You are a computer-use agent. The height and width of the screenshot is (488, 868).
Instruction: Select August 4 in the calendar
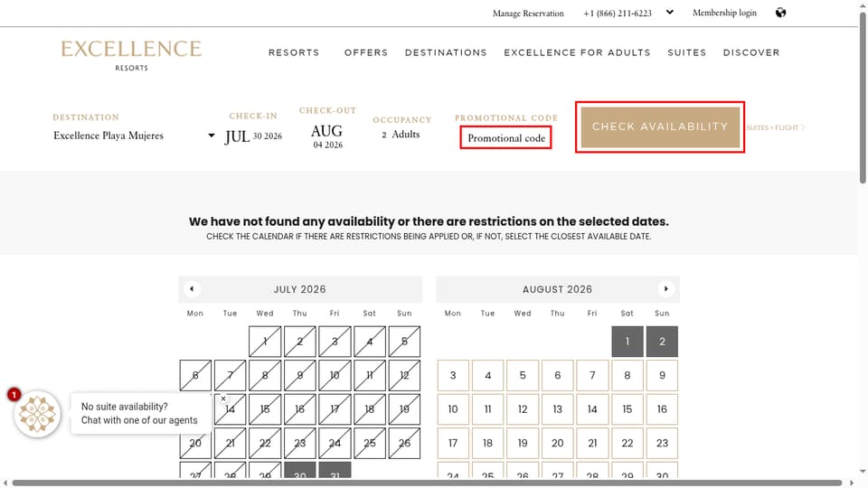tap(487, 375)
